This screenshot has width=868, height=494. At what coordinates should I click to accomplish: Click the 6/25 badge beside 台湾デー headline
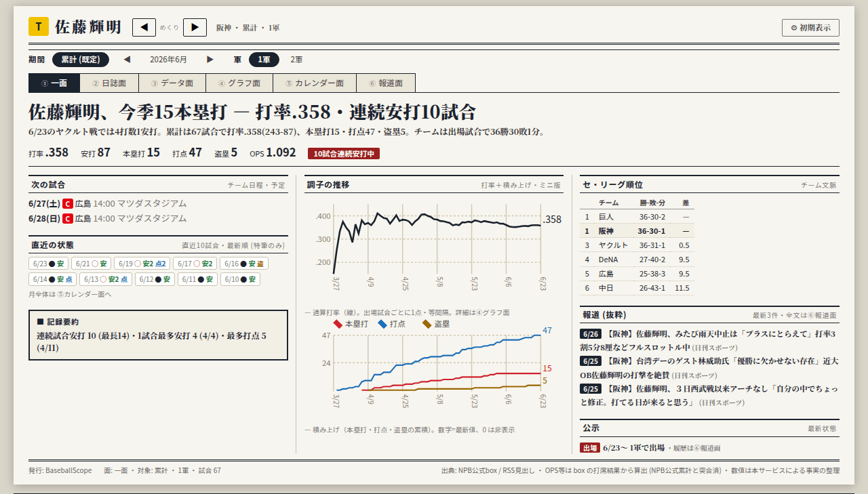pos(590,361)
